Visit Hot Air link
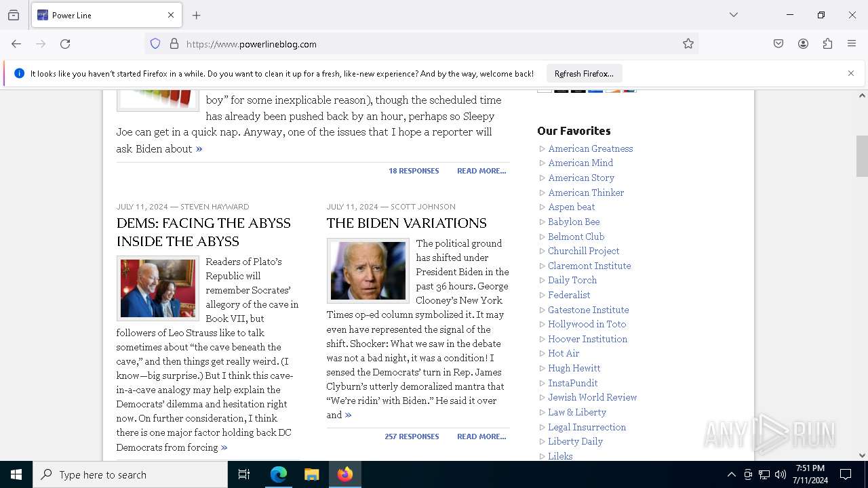868x488 pixels. [564, 353]
